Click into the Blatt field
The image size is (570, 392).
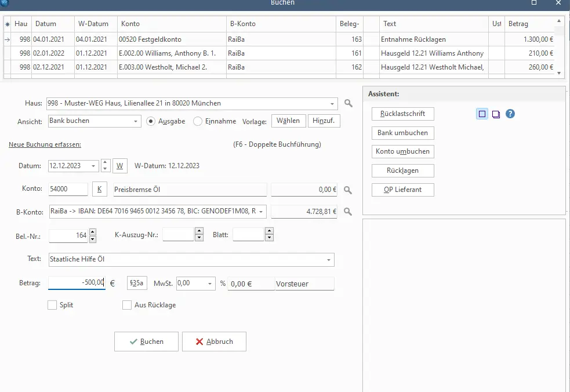click(x=249, y=234)
